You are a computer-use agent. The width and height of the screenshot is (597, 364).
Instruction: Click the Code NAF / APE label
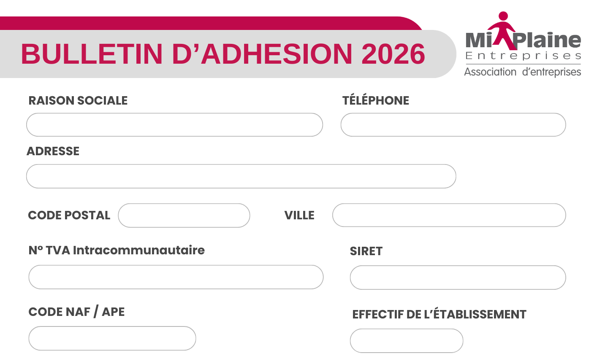pyautogui.click(x=76, y=312)
